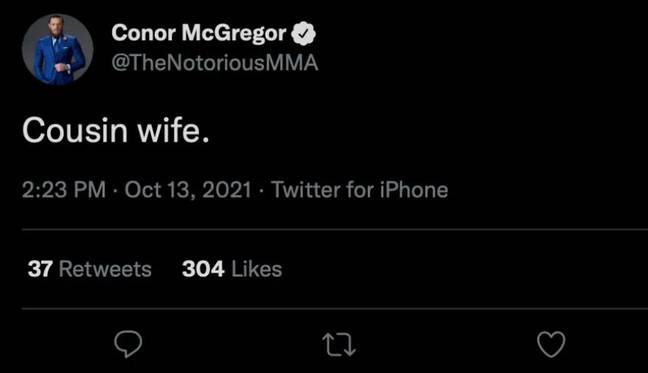Like the tweet with the heart icon
Viewport: 648px width, 373px height.
[x=551, y=344]
